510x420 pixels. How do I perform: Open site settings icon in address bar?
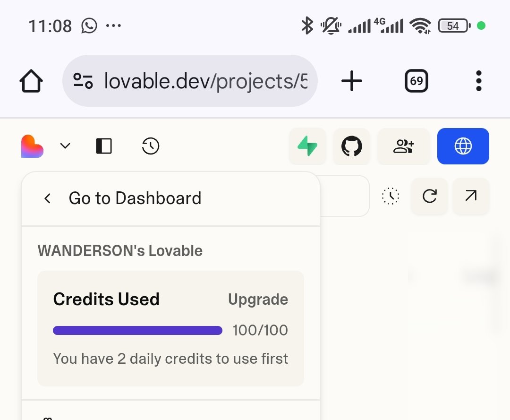pos(83,81)
